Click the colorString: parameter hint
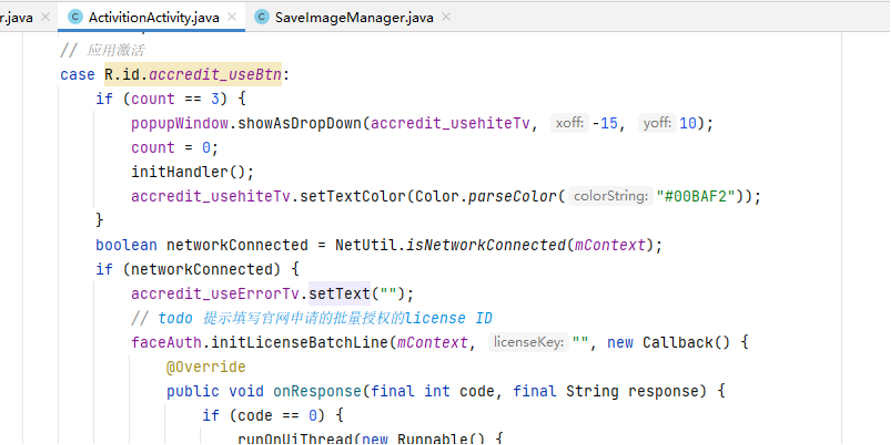Viewport: 891px width, 445px height. [610, 197]
